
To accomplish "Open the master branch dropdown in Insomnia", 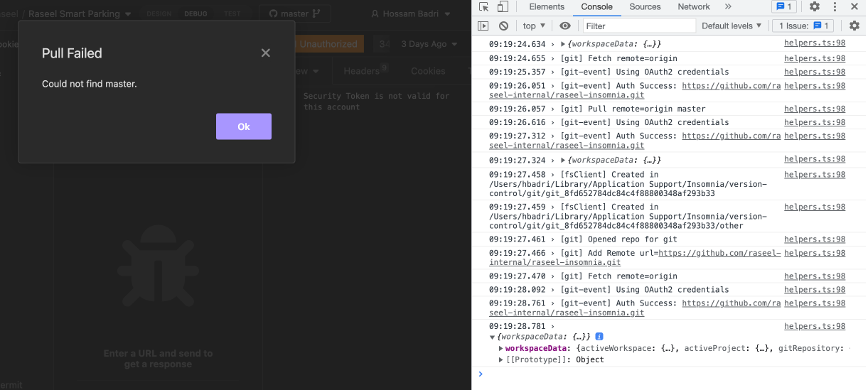I will [295, 13].
